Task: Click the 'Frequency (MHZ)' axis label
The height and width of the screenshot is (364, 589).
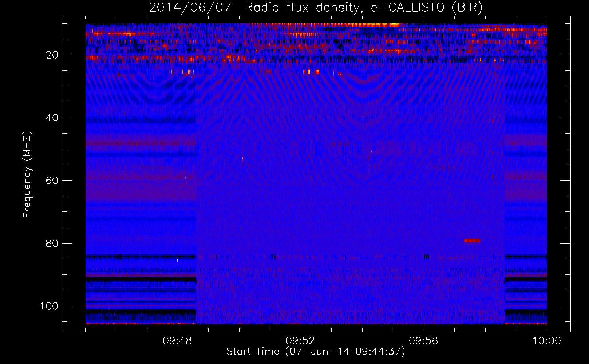Action: 27,175
